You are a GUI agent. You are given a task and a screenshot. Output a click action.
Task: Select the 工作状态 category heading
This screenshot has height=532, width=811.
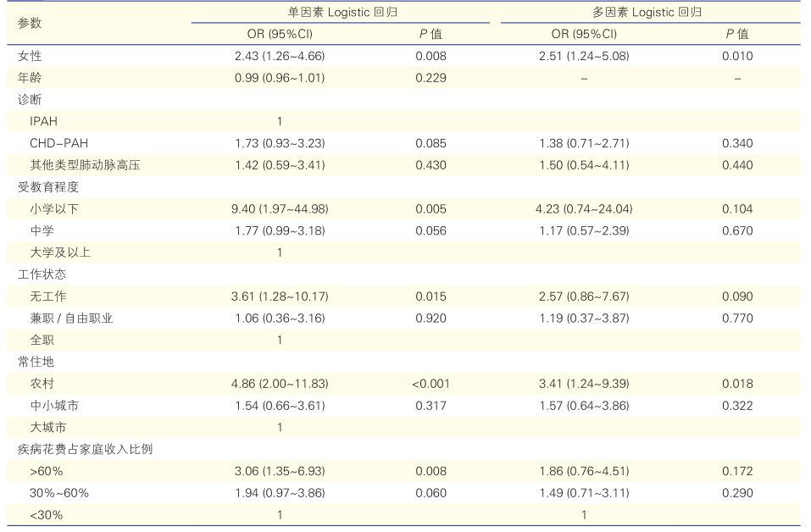click(42, 274)
